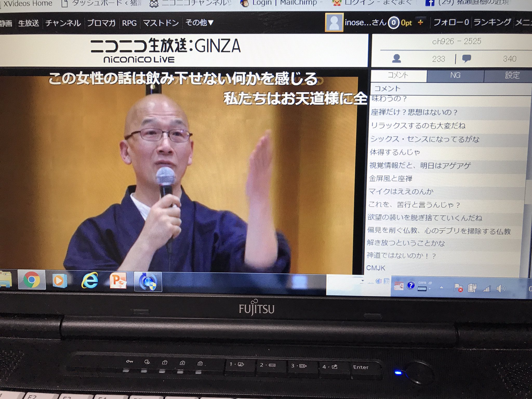Click the battery power tray icon
This screenshot has height=399, width=532.
click(472, 288)
